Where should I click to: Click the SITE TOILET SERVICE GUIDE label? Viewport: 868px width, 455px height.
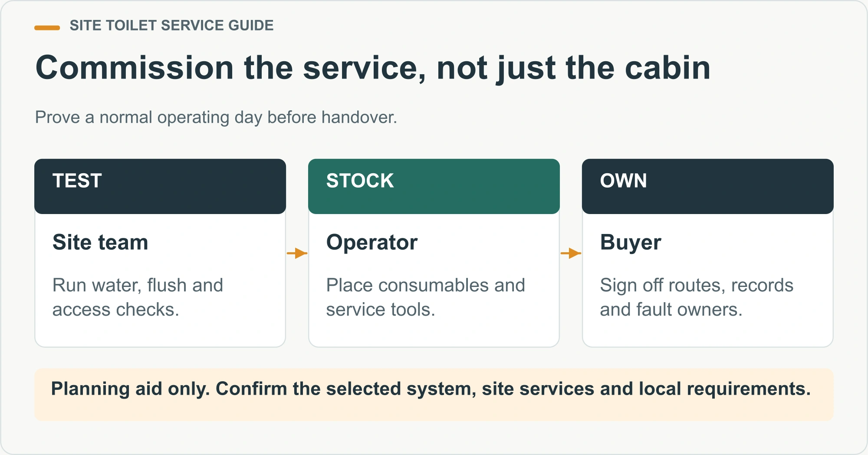tap(171, 26)
